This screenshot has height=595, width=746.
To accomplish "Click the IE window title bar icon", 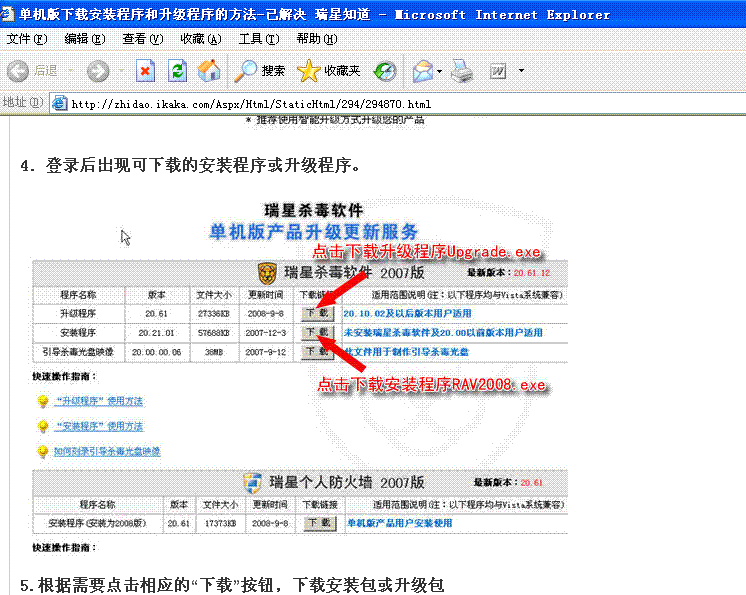I will click(7, 14).
